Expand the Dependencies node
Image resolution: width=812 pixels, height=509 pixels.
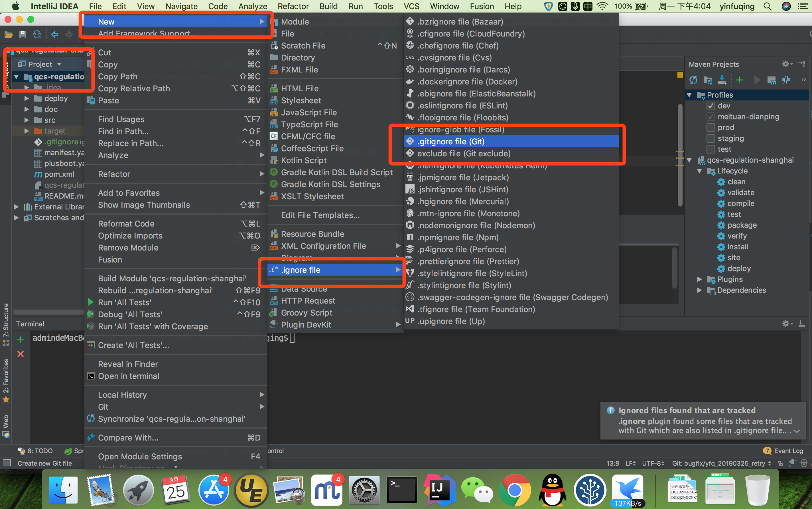(x=700, y=290)
